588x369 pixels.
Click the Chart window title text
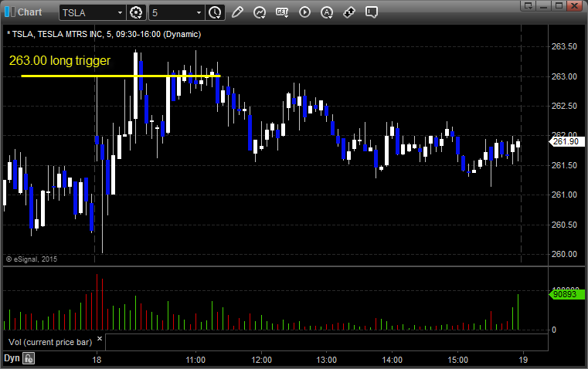click(29, 12)
